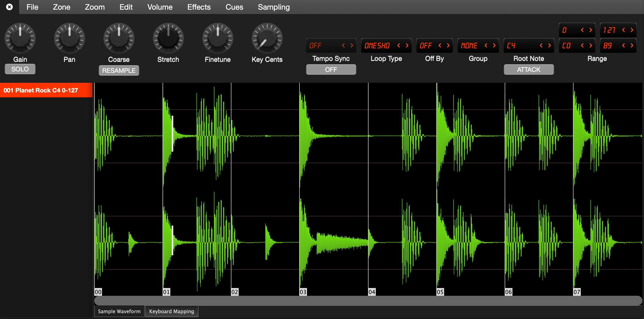644x319 pixels.
Task: Click the Finetune knob
Action: (218, 38)
